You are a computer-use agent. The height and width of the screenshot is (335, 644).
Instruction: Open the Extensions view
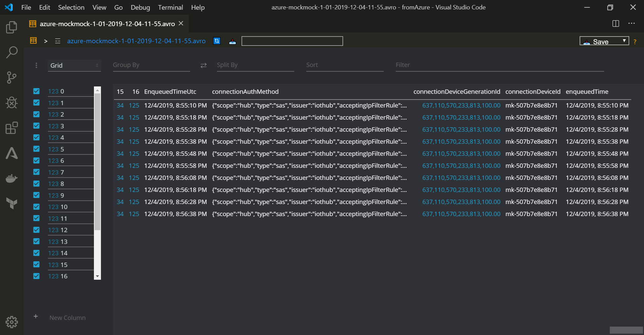(12, 128)
